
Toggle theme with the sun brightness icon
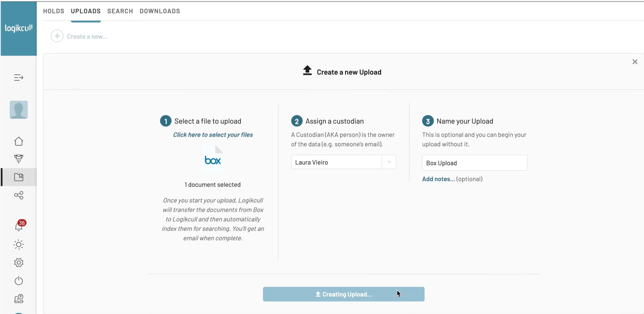click(19, 244)
